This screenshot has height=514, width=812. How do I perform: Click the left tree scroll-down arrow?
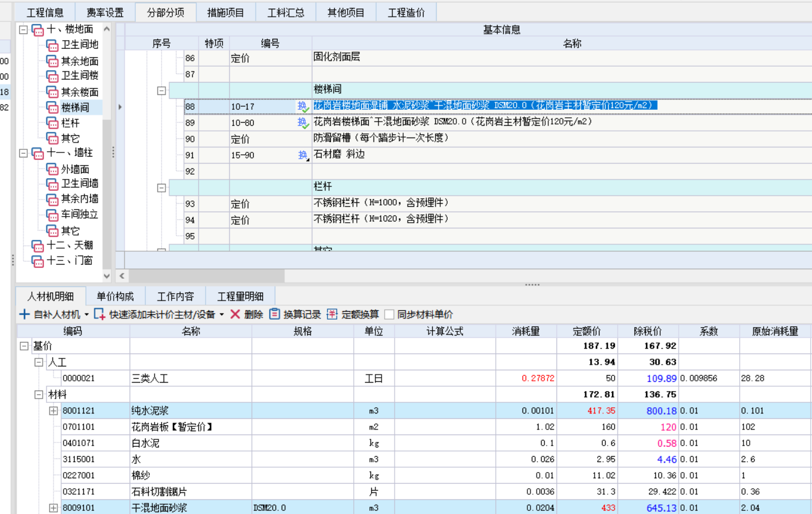tap(107, 276)
